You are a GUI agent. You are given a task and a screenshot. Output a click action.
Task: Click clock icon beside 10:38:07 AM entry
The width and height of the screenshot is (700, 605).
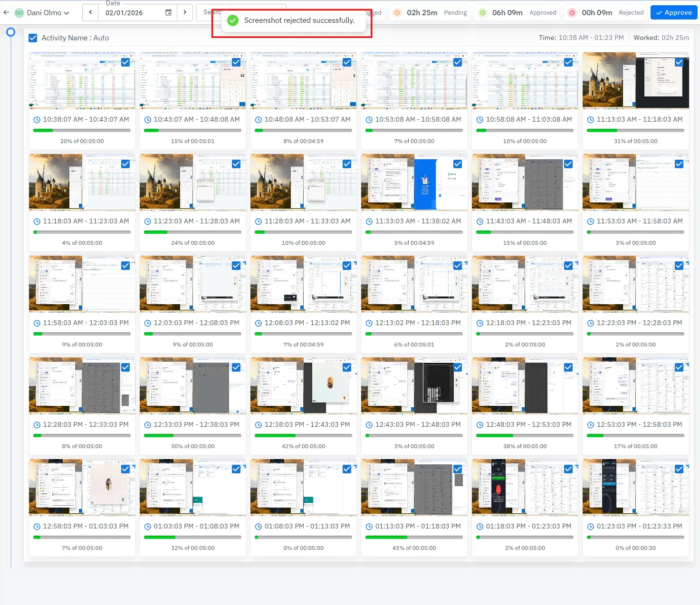point(37,120)
